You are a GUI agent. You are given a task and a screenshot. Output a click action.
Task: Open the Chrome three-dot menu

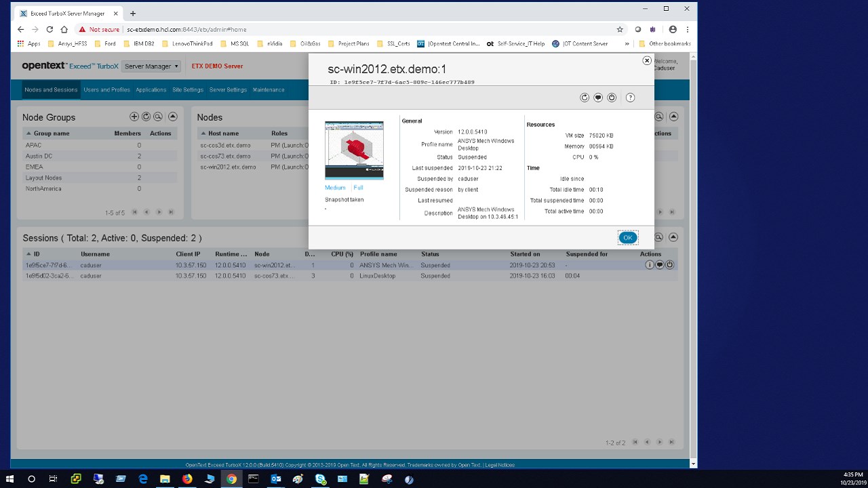(x=688, y=29)
